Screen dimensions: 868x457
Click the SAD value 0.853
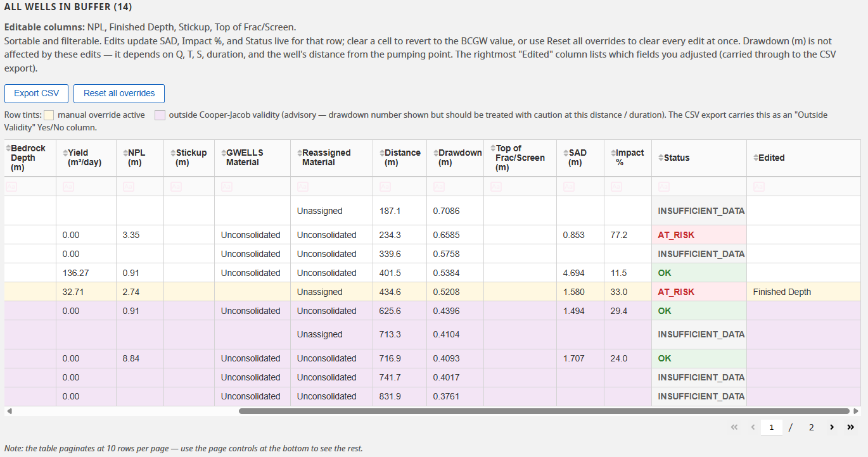(574, 235)
